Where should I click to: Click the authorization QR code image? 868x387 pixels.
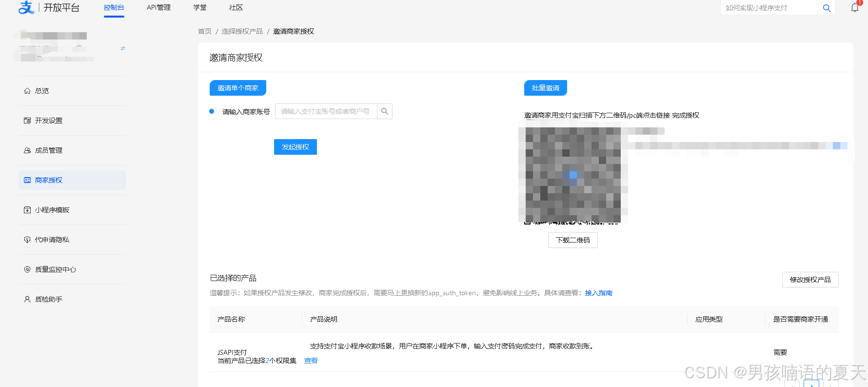tap(573, 175)
